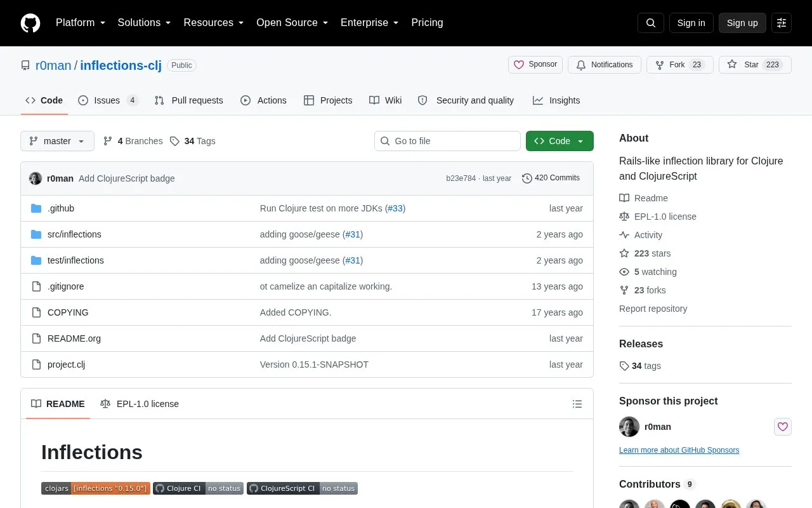Viewport: 812px width, 508px height.
Task: Open the green Code dropdown button
Action: pos(560,141)
